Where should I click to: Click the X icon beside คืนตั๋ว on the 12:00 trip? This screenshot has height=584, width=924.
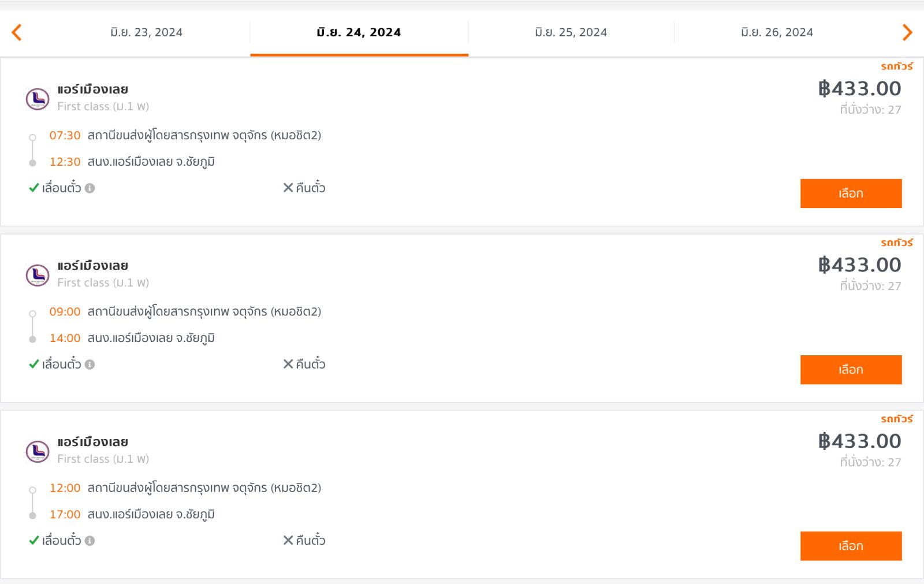(x=288, y=540)
